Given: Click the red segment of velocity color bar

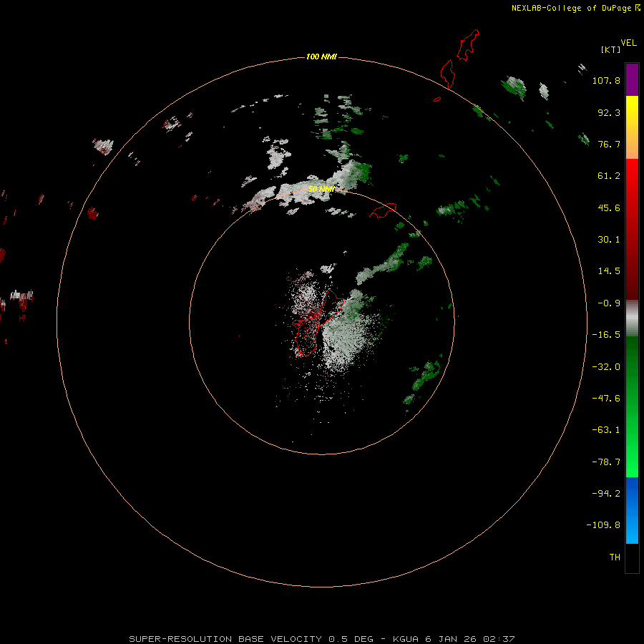Looking at the screenshot, I should [x=632, y=228].
